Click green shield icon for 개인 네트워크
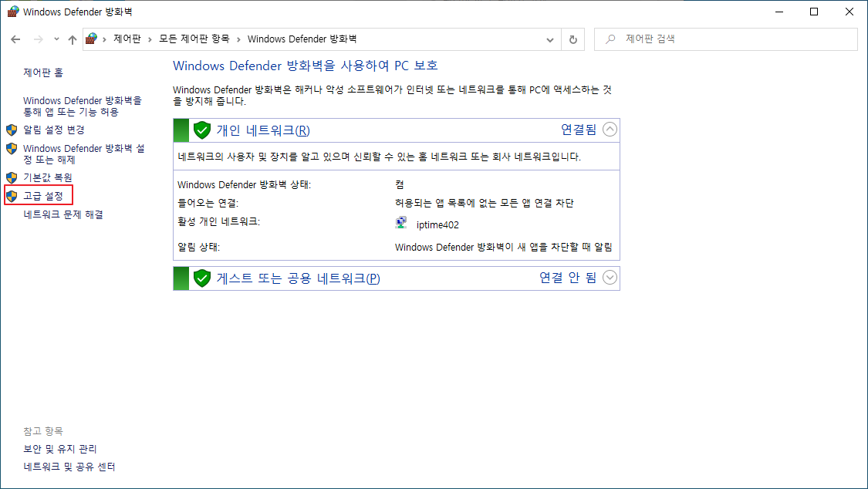Image resolution: width=868 pixels, height=489 pixels. coord(202,130)
